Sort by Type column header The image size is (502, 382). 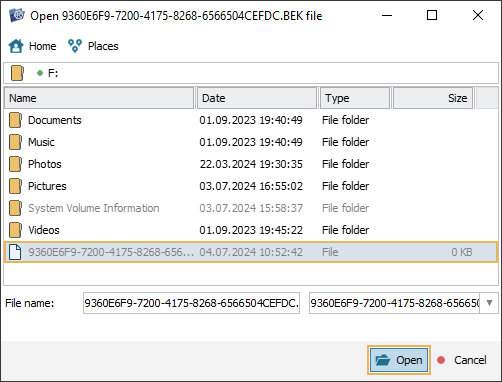click(355, 98)
